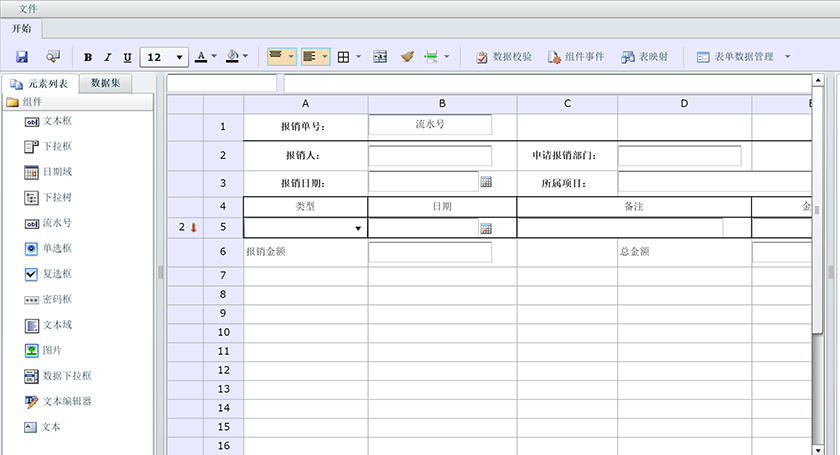Click the 报销金额 input field
The width and height of the screenshot is (840, 455).
tap(430, 252)
